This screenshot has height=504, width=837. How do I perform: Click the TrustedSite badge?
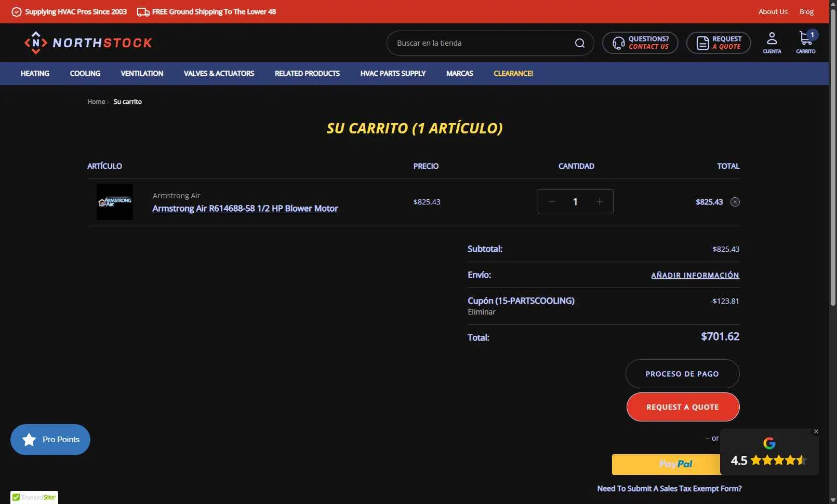coord(34,497)
